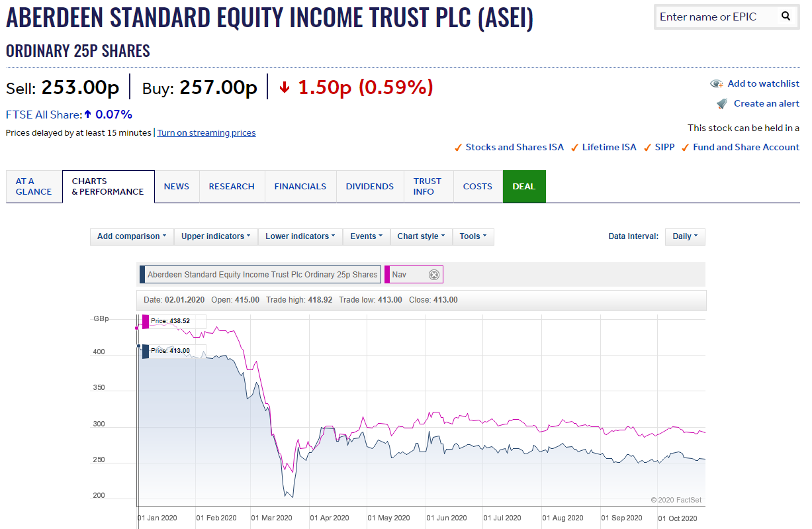Click checkmark beside Lifetime ISA

(574, 148)
